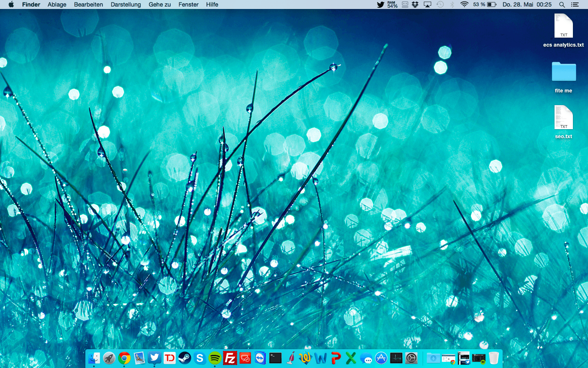Launch Spotify from the Dock
Screen dimensions: 588x368
tap(215, 358)
